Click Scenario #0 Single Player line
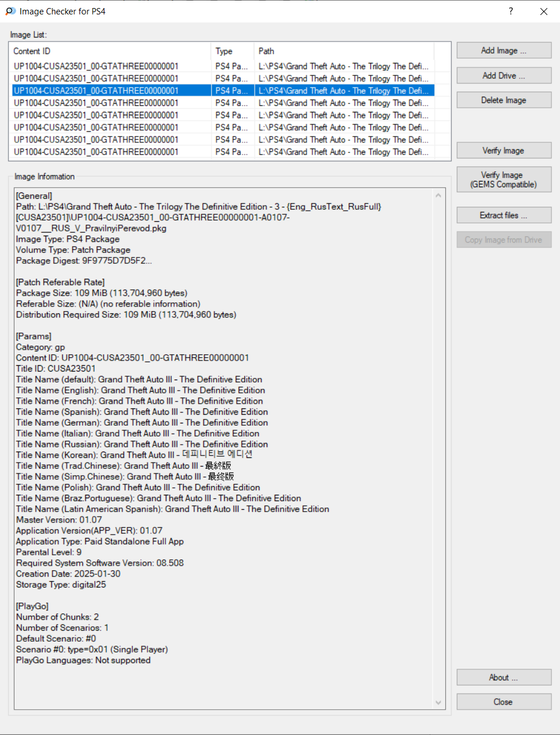This screenshot has height=735, width=560. point(92,650)
